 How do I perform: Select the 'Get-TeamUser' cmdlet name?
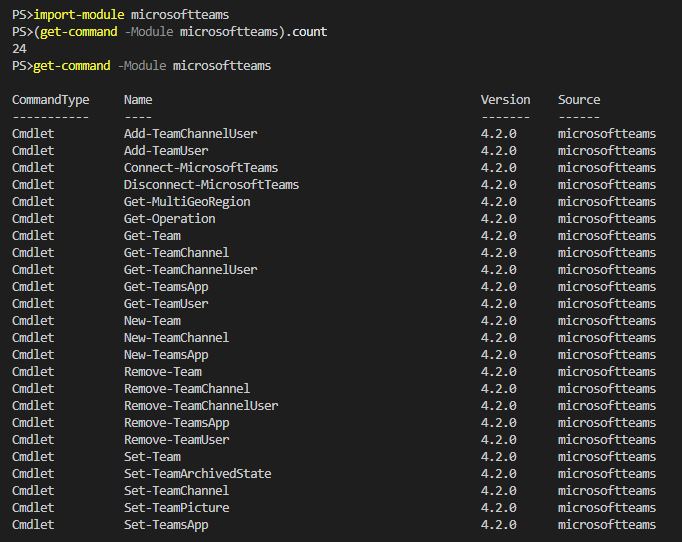coord(166,304)
